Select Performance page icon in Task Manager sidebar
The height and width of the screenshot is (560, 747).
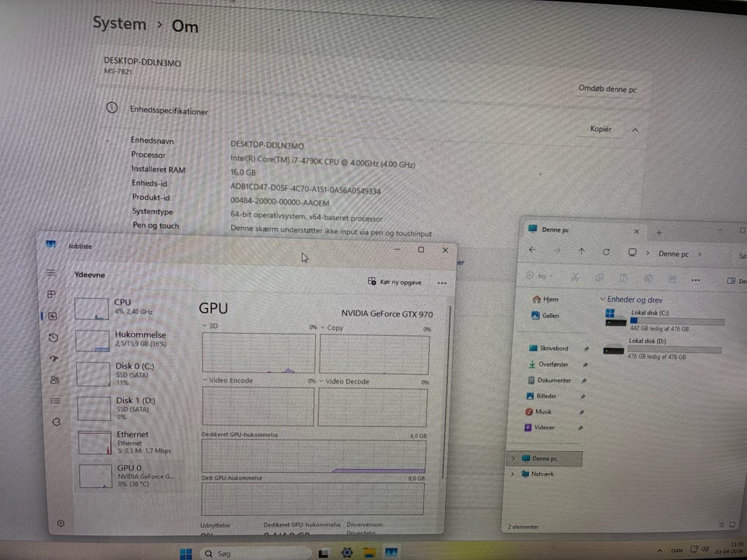coord(52,316)
